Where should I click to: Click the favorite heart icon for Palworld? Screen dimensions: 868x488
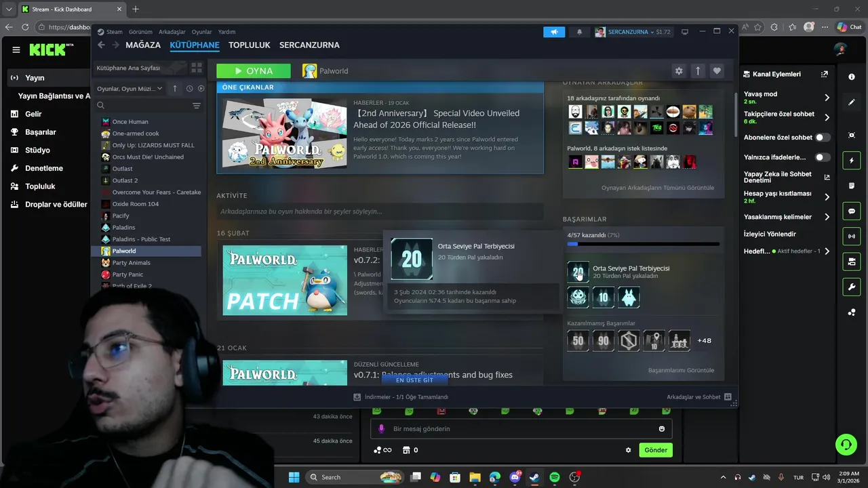(x=717, y=70)
